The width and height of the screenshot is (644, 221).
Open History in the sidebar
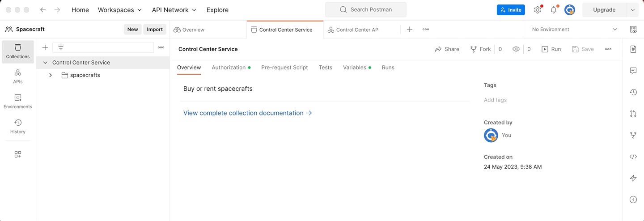pos(18,127)
